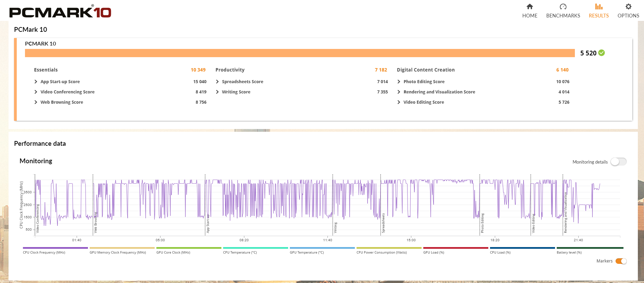Open the HOME tab
The height and width of the screenshot is (283, 644).
click(530, 11)
